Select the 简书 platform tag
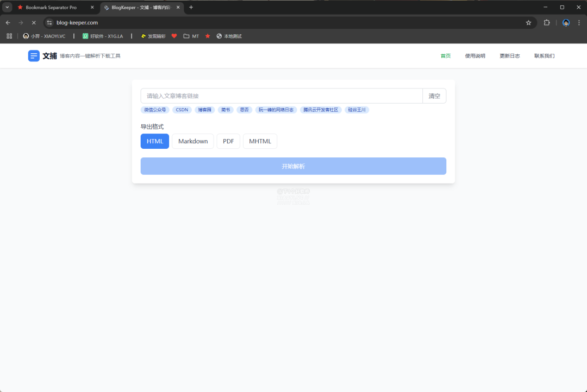 (226, 110)
